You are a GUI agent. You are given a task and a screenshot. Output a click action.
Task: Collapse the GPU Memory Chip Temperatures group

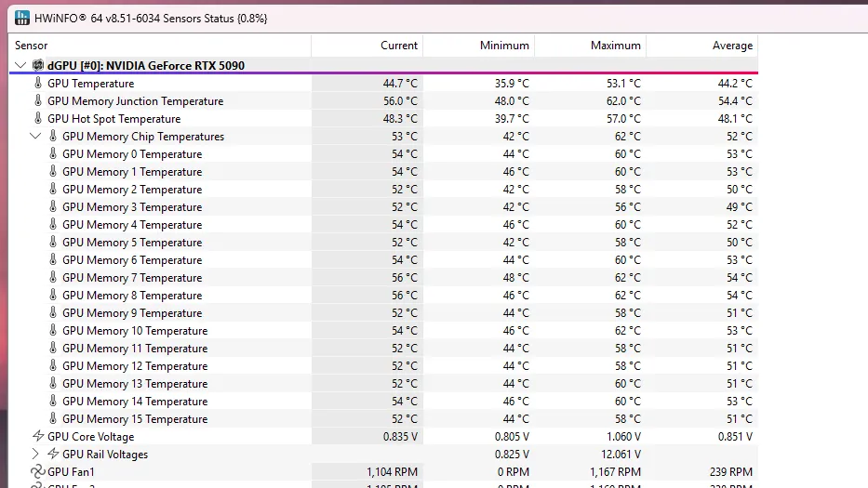35,136
